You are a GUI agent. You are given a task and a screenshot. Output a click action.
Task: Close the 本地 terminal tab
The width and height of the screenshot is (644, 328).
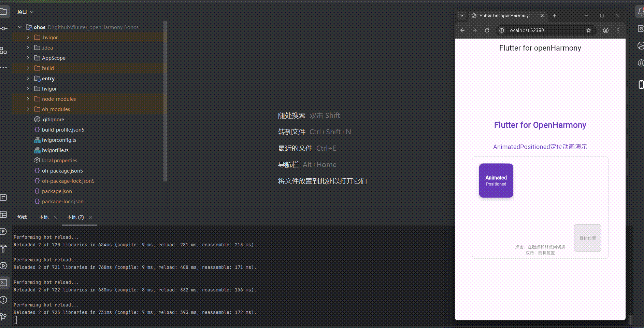[55, 217]
